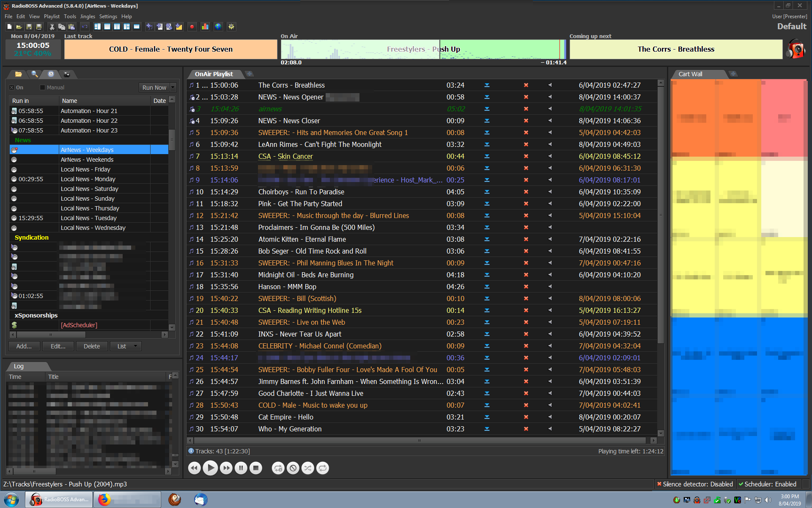Click the fast-forward next track button
This screenshot has height=508, width=812.
[226, 468]
